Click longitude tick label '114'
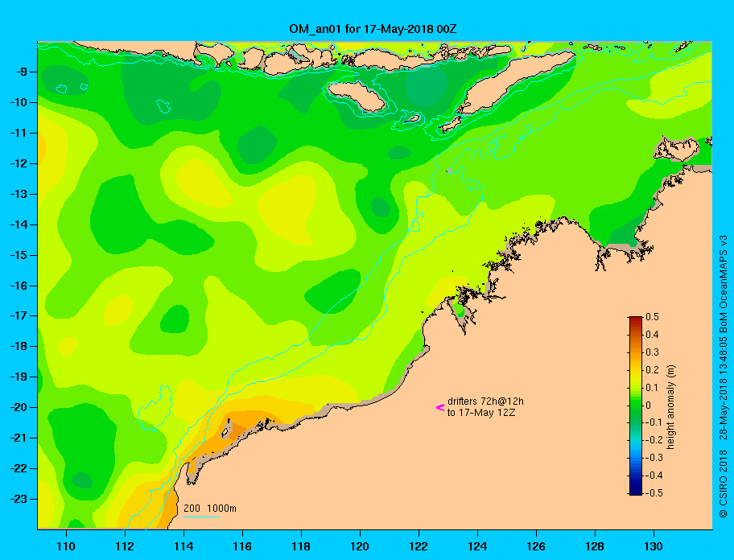This screenshot has height=560, width=734. 183,546
